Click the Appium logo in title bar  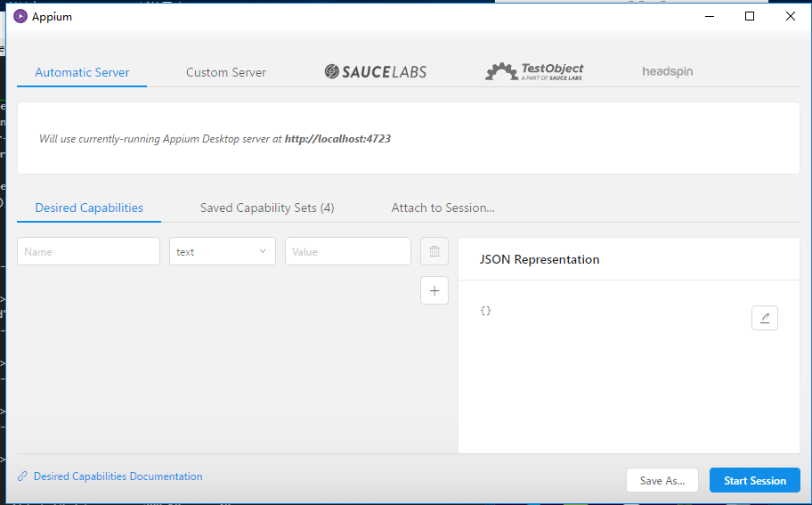pos(20,17)
